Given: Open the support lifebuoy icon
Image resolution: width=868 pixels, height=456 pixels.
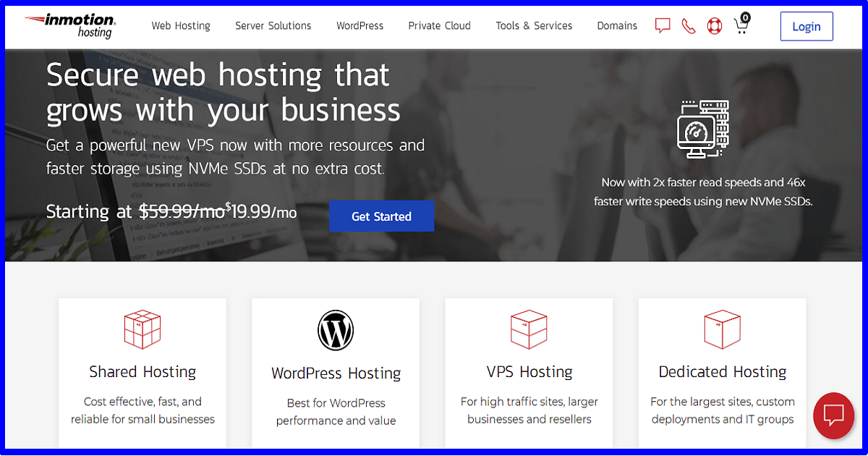Looking at the screenshot, I should click(x=715, y=26).
